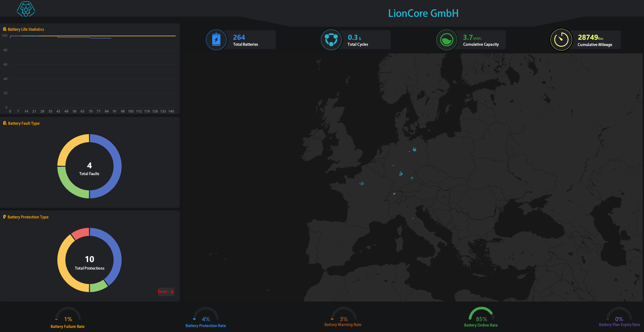Click battery marker cluster near Berlin on map
The width and height of the screenshot is (644, 332).
(x=414, y=149)
